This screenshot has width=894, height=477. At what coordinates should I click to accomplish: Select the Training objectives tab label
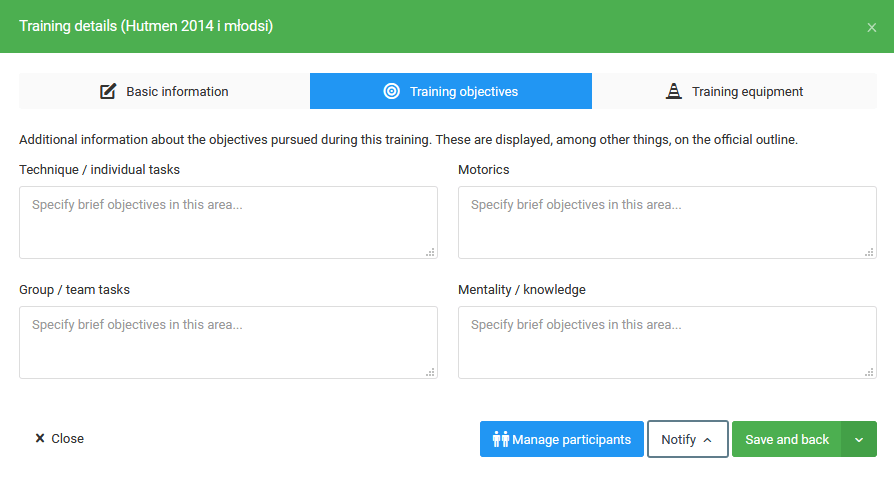464,91
